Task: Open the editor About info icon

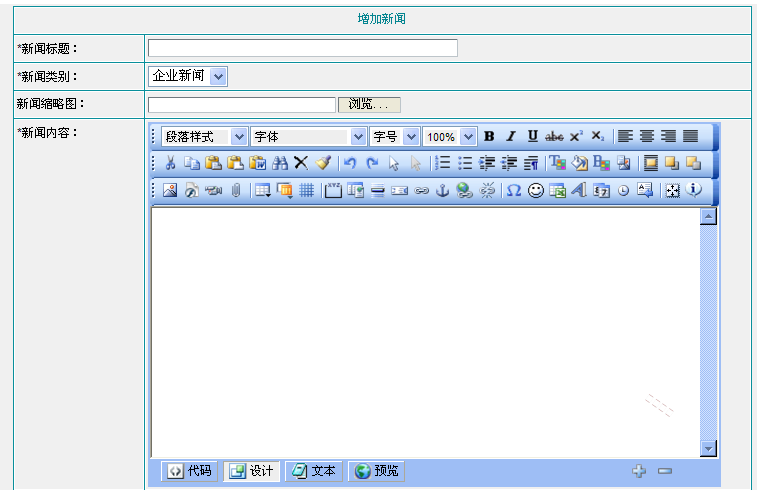Action: 694,189
